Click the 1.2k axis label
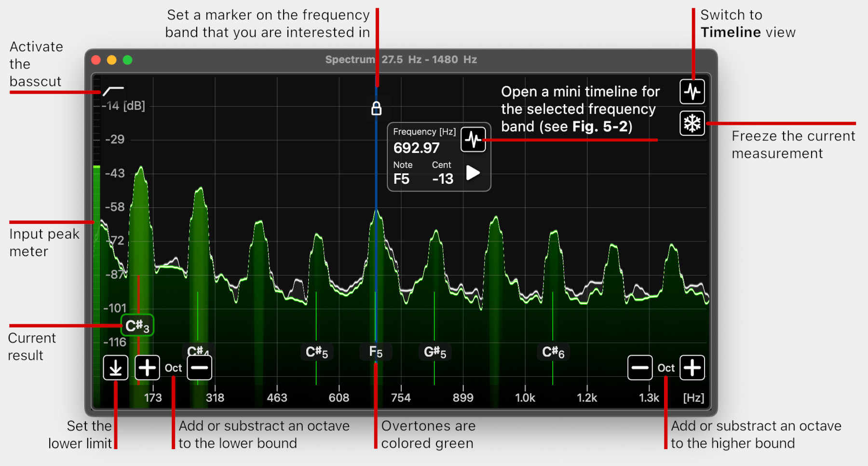 (x=587, y=397)
